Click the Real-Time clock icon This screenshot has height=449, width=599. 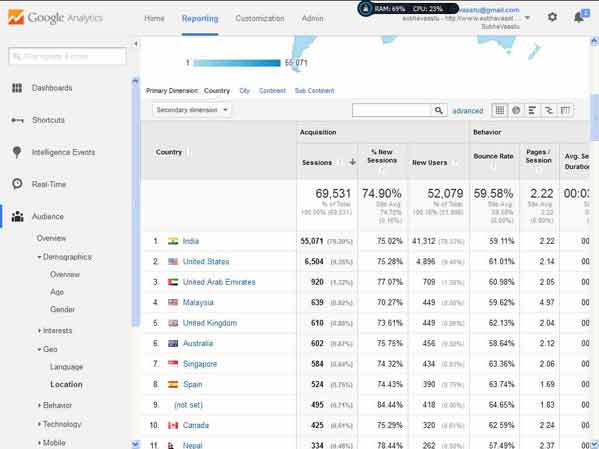coord(17,184)
